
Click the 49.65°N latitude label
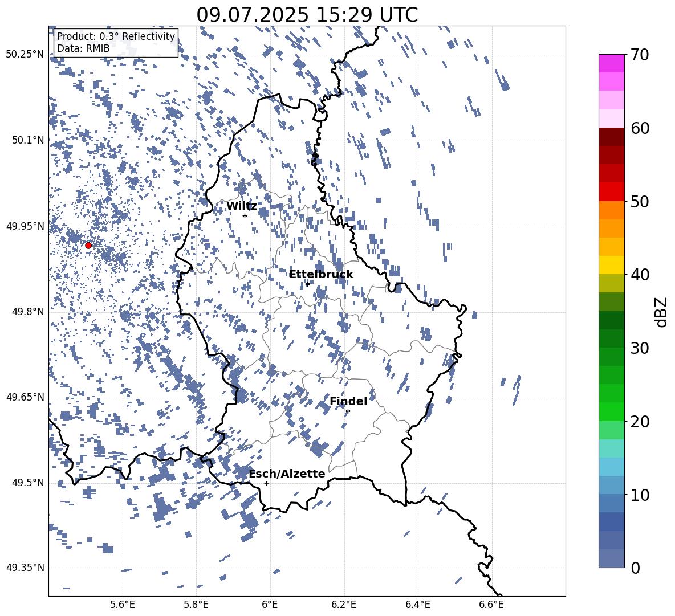(x=25, y=397)
